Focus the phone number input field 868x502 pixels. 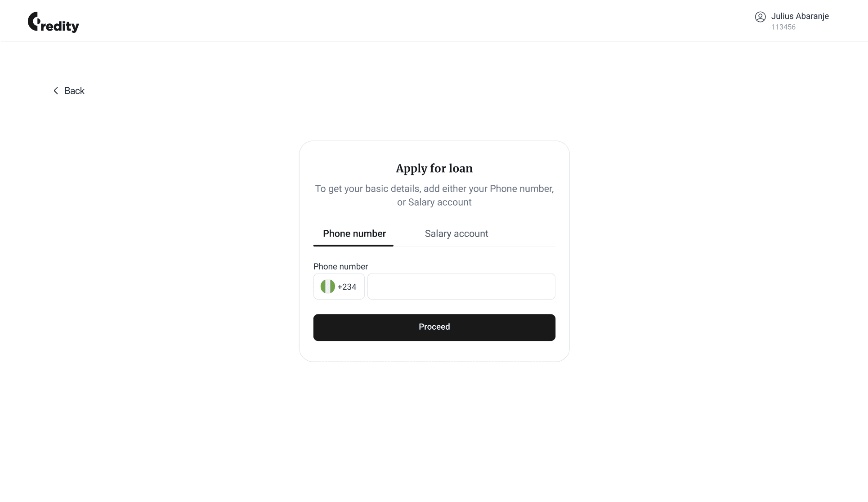[461, 286]
